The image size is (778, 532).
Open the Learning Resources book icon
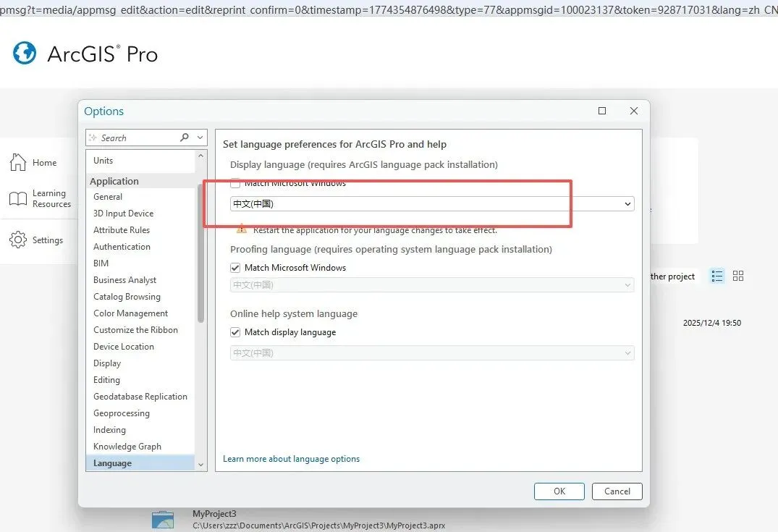pos(18,198)
